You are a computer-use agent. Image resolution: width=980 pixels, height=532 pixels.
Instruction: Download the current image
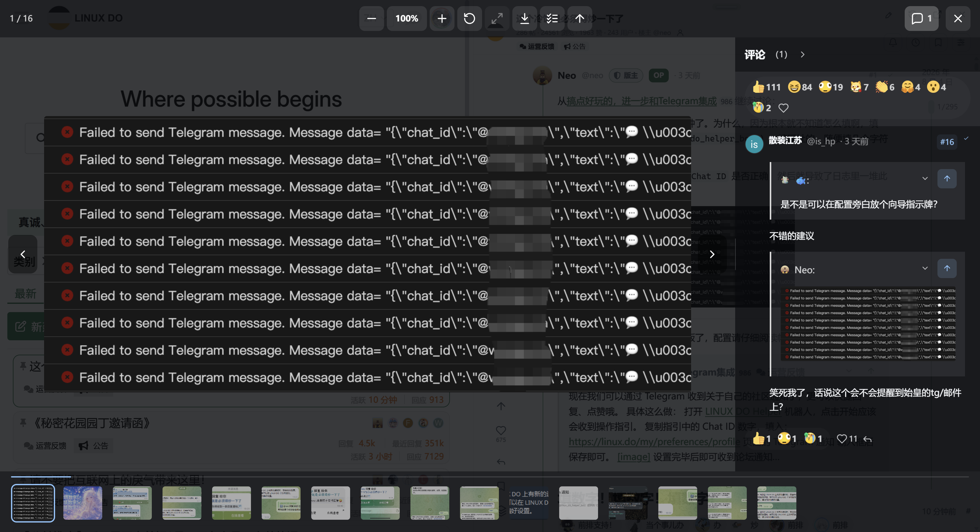(525, 18)
